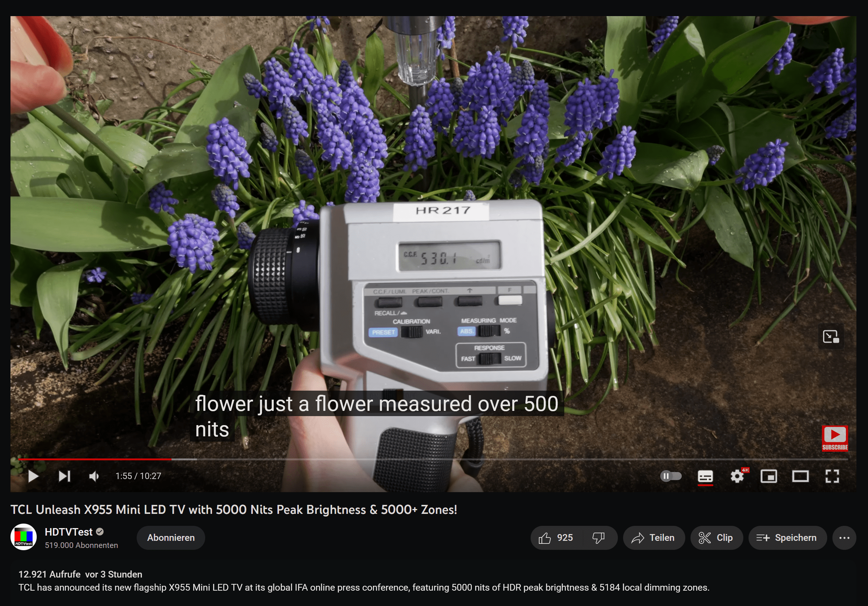Expand the video description text

(364, 588)
